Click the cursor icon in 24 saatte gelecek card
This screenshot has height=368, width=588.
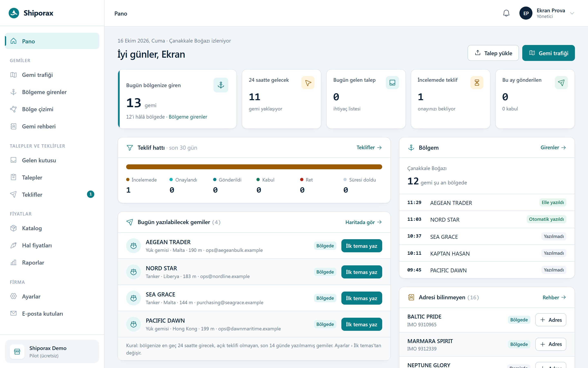tap(308, 83)
